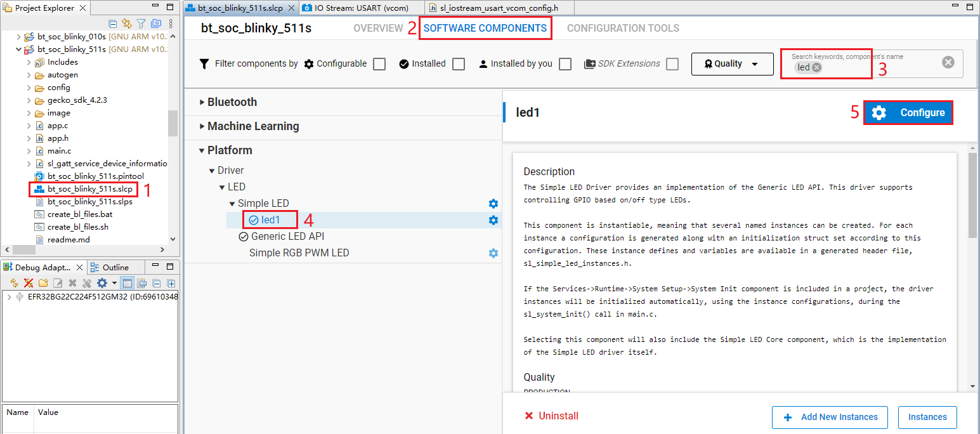Remove the 'led' search keyword chip
980x434 pixels.
pyautogui.click(x=817, y=67)
